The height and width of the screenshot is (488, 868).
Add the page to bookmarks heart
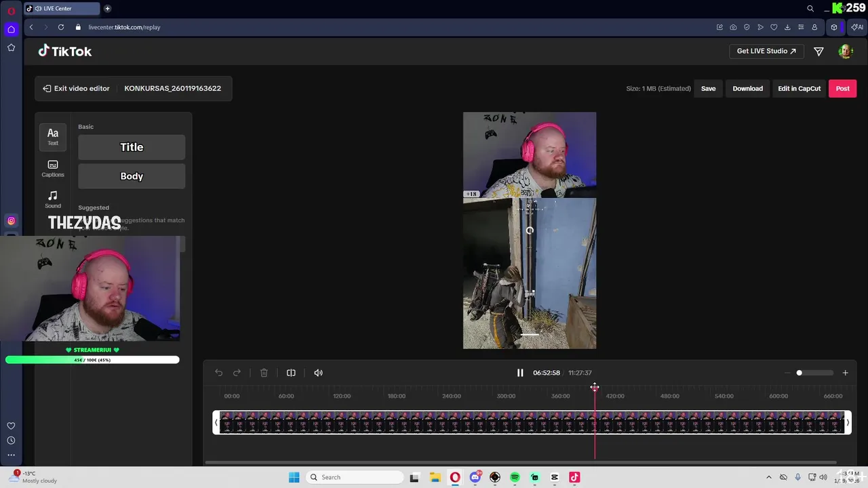click(x=774, y=27)
